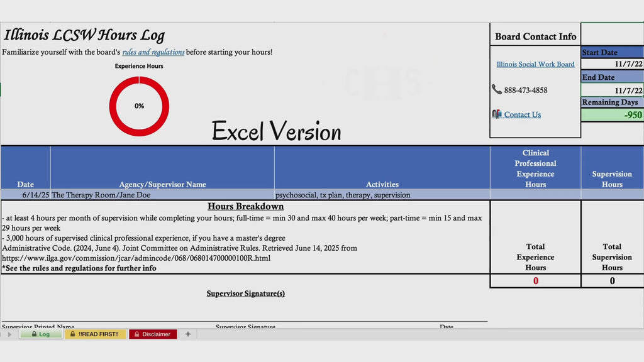This screenshot has width=644, height=362.
Task: Select the green Remaining Days -950 cell
Action: [x=613, y=115]
